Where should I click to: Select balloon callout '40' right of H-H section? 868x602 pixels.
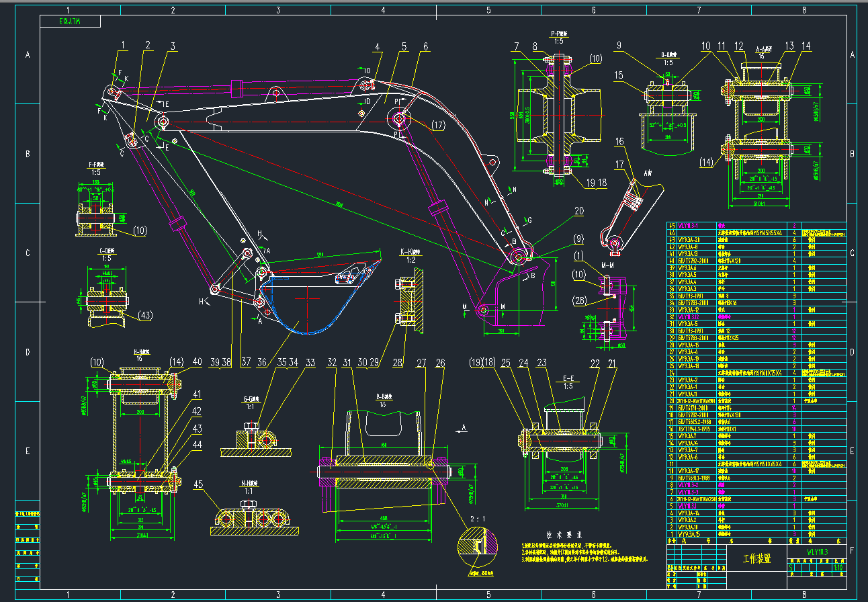[197, 362]
